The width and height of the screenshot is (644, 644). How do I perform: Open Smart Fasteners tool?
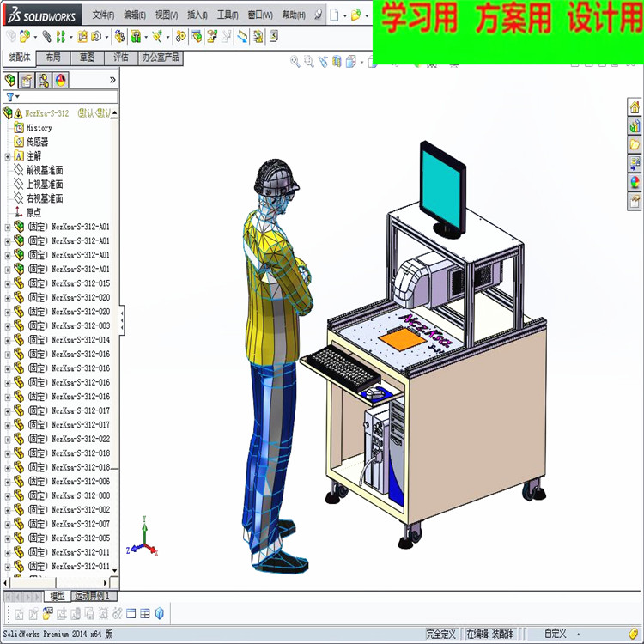click(82, 37)
